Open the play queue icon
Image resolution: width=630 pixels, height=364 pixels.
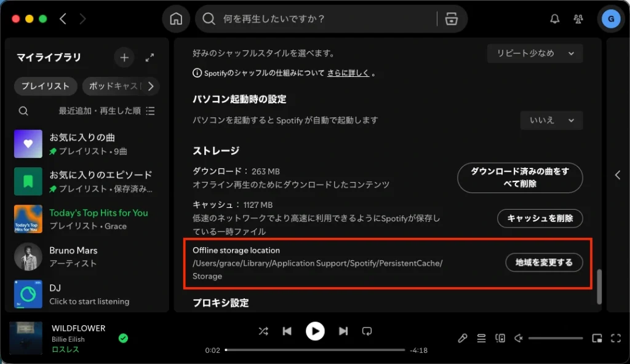481,338
